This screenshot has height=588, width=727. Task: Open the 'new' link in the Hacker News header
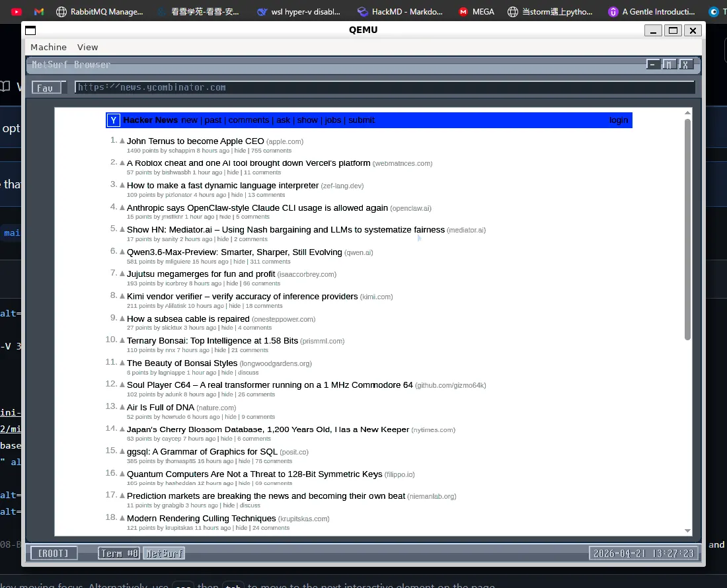tap(189, 120)
